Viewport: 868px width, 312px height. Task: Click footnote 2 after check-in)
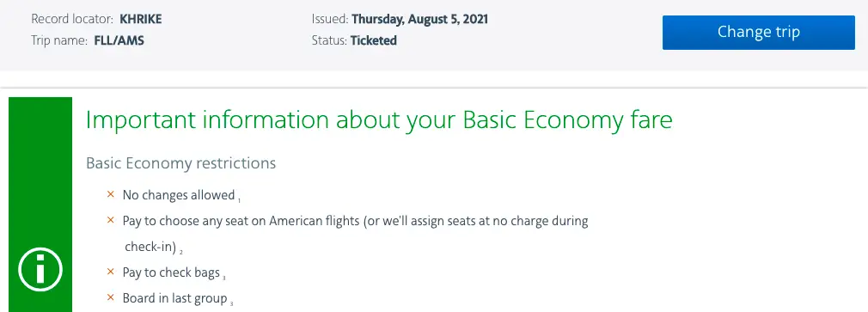coord(181,252)
